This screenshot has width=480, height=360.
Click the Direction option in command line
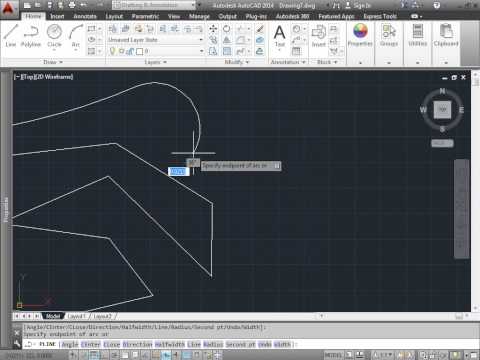point(137,344)
